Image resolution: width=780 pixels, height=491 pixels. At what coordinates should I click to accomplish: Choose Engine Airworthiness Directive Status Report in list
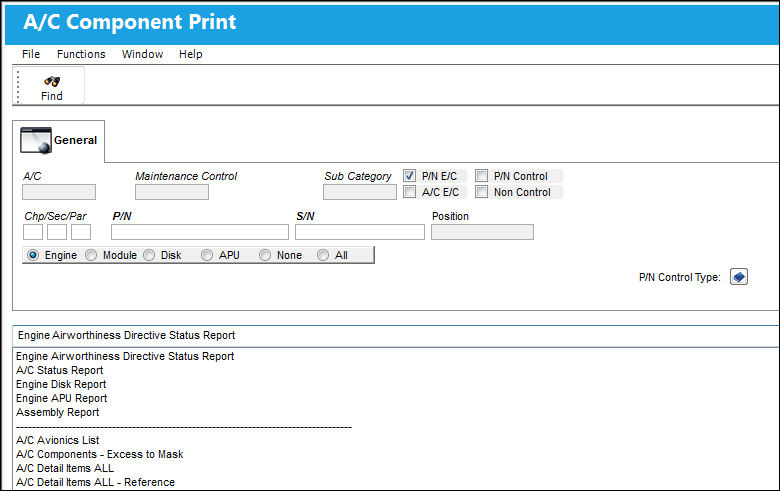point(125,356)
